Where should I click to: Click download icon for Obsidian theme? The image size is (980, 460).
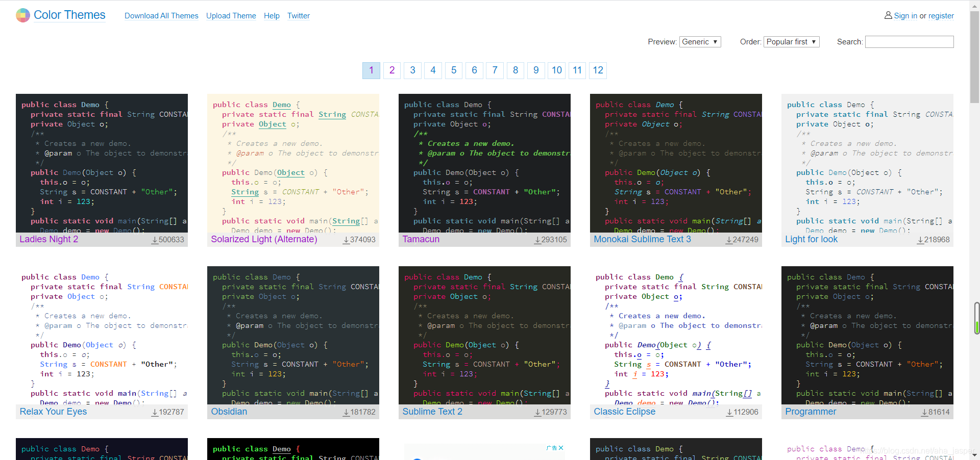[346, 412]
